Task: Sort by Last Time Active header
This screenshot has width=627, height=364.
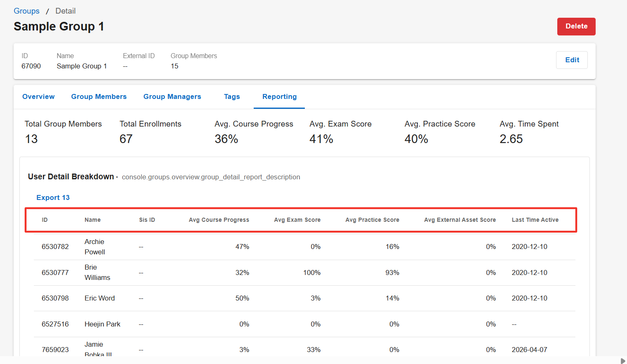Action: 535,220
